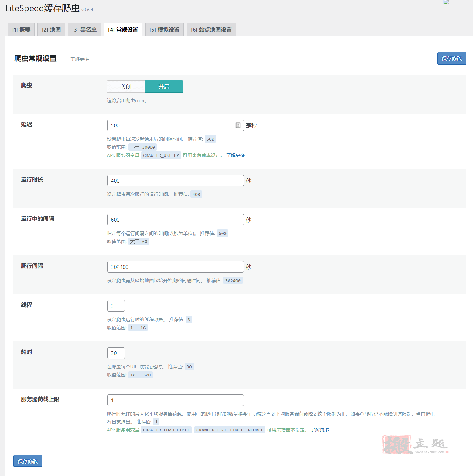Focus the 爬行间隔 input with 302400
This screenshot has width=473, height=476.
pos(175,267)
